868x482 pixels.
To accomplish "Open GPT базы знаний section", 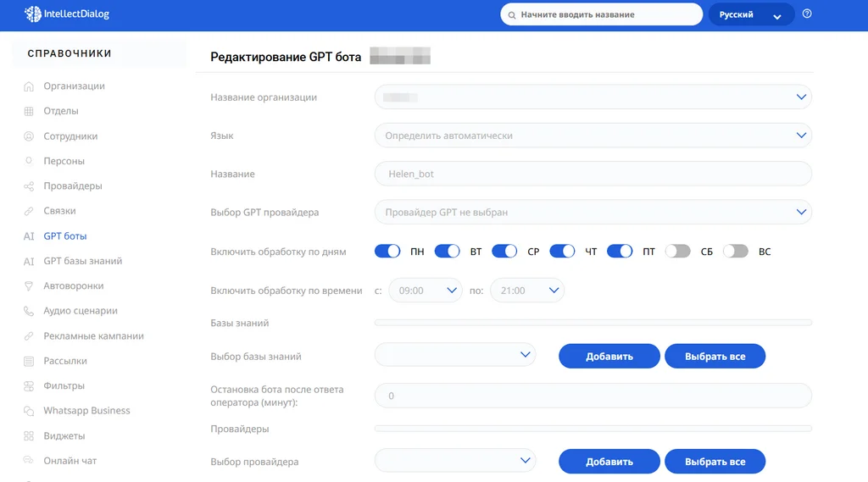I will point(83,261).
